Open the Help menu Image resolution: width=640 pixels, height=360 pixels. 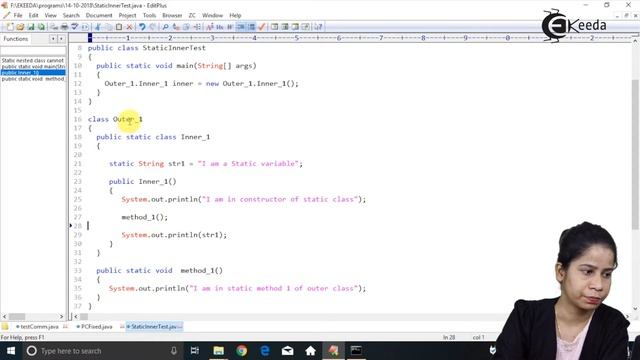click(x=235, y=16)
